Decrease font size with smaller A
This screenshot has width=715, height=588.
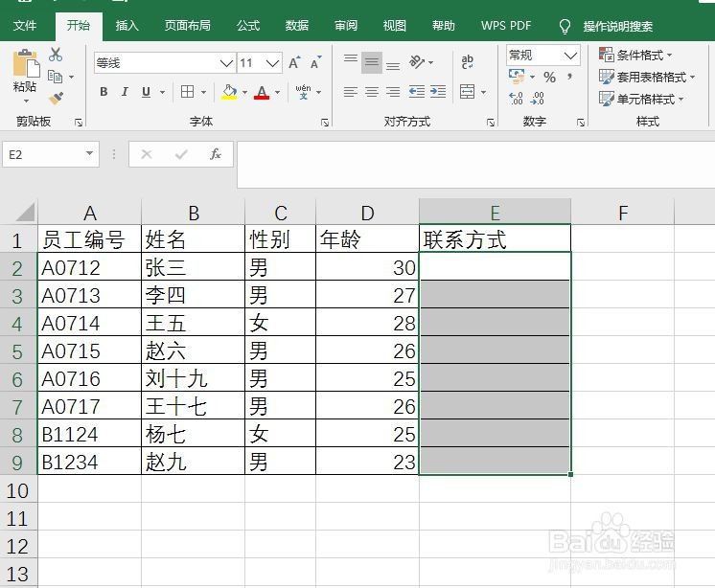click(316, 63)
